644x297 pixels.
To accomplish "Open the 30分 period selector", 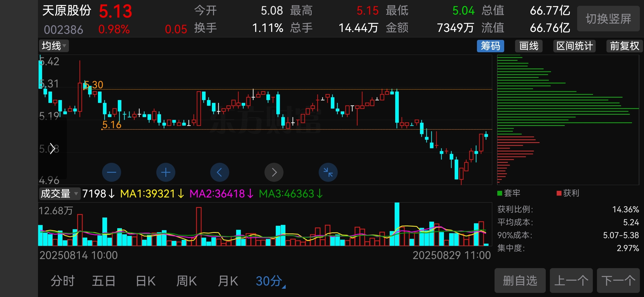I will click(x=271, y=281).
